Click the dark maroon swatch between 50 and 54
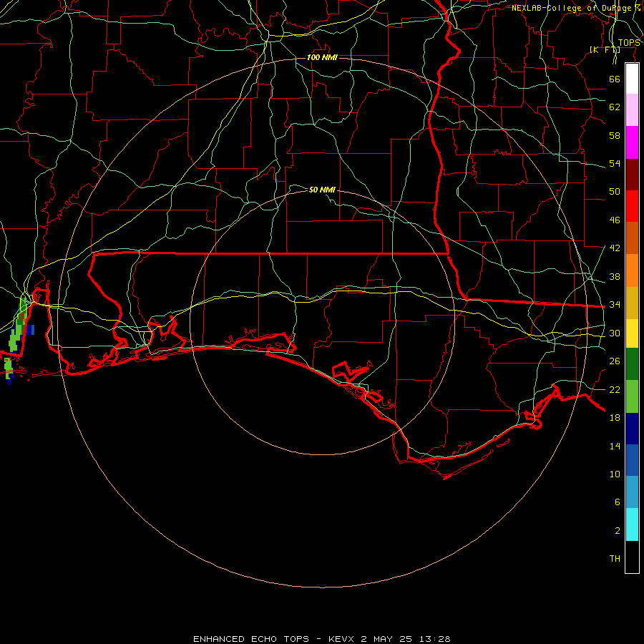 (x=632, y=174)
